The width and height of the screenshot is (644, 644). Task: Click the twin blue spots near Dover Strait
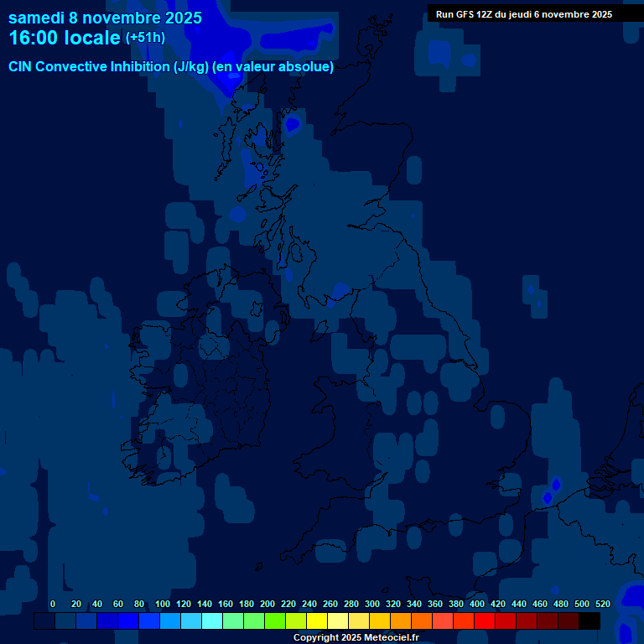click(552, 491)
